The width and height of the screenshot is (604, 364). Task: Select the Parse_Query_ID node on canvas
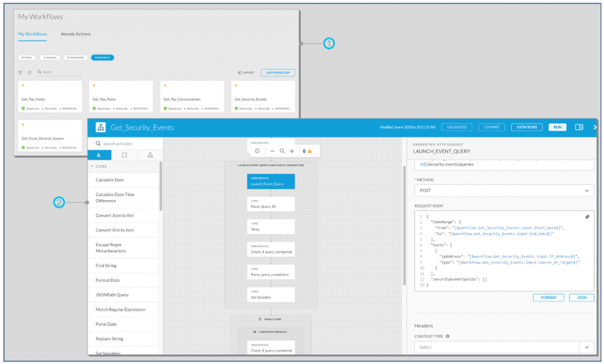tap(271, 204)
